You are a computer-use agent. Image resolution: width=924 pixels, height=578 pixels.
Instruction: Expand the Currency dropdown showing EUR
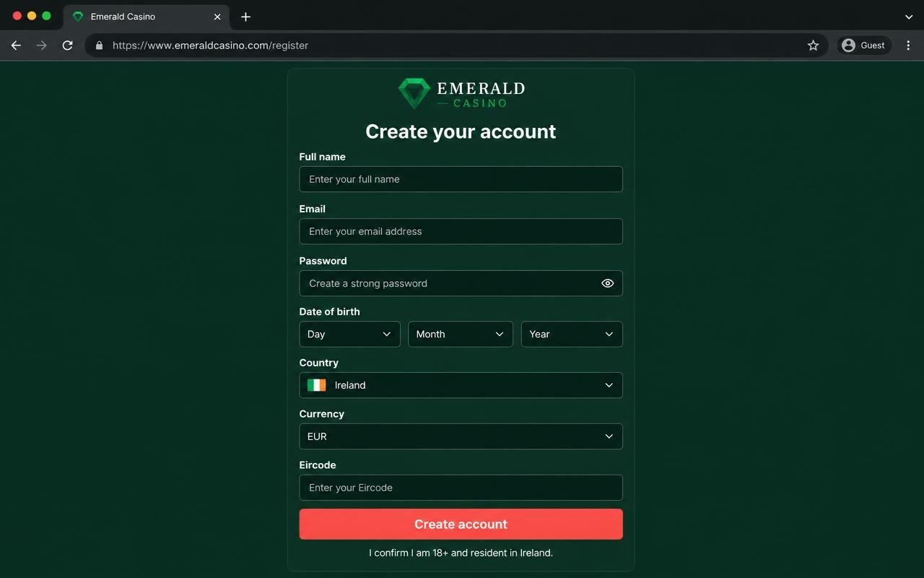click(461, 436)
